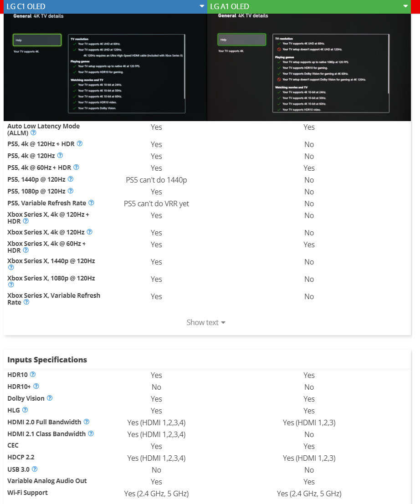Click help icon next to PS5 4k @ 120Hz + HDR
Viewport: 420px width, 504px height.
[80, 144]
